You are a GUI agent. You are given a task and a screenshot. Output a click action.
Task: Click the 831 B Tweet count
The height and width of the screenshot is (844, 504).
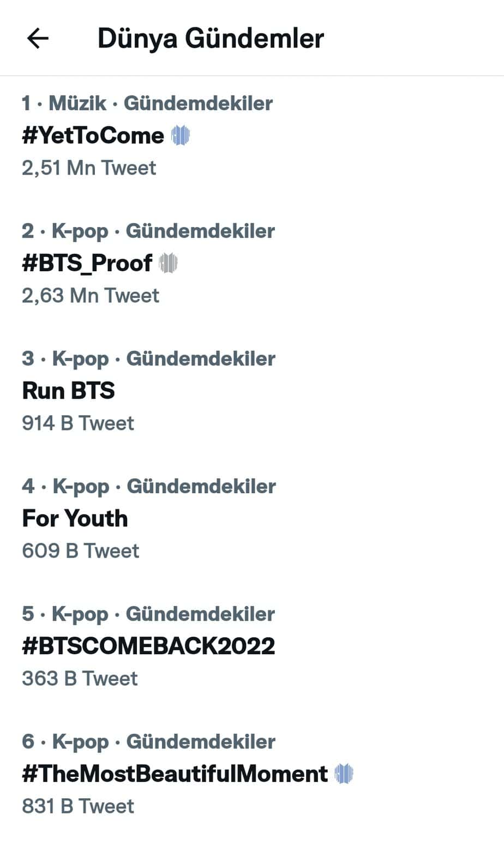pos(78,806)
